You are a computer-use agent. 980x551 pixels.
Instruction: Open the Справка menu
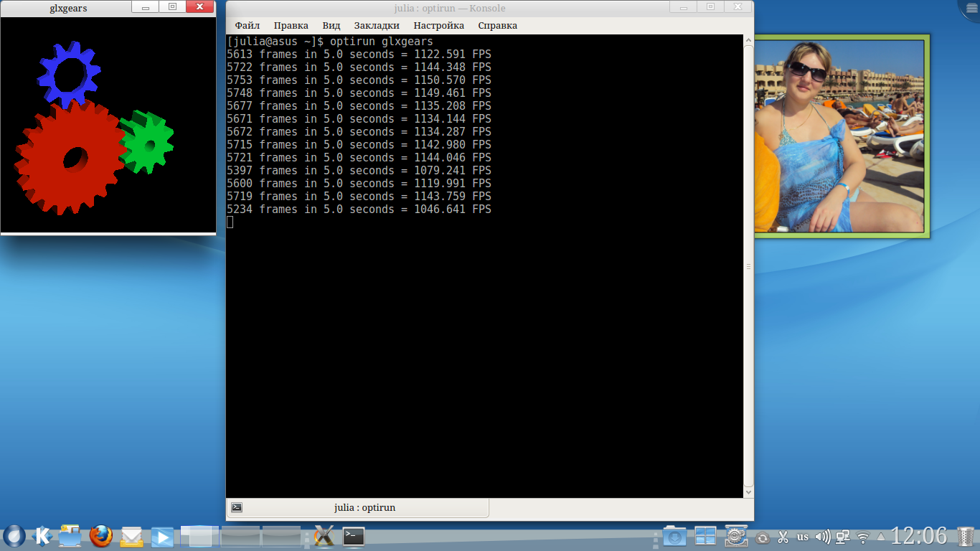pos(498,25)
